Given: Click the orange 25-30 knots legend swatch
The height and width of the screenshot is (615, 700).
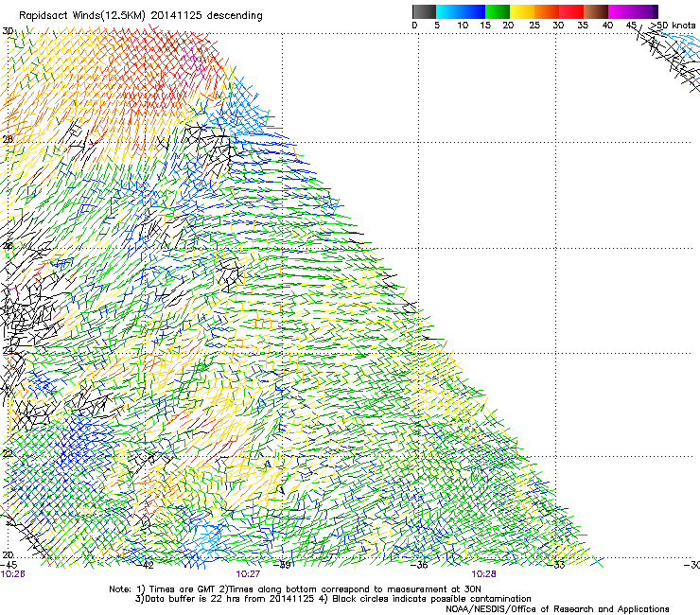Looking at the screenshot, I should pos(547,11).
